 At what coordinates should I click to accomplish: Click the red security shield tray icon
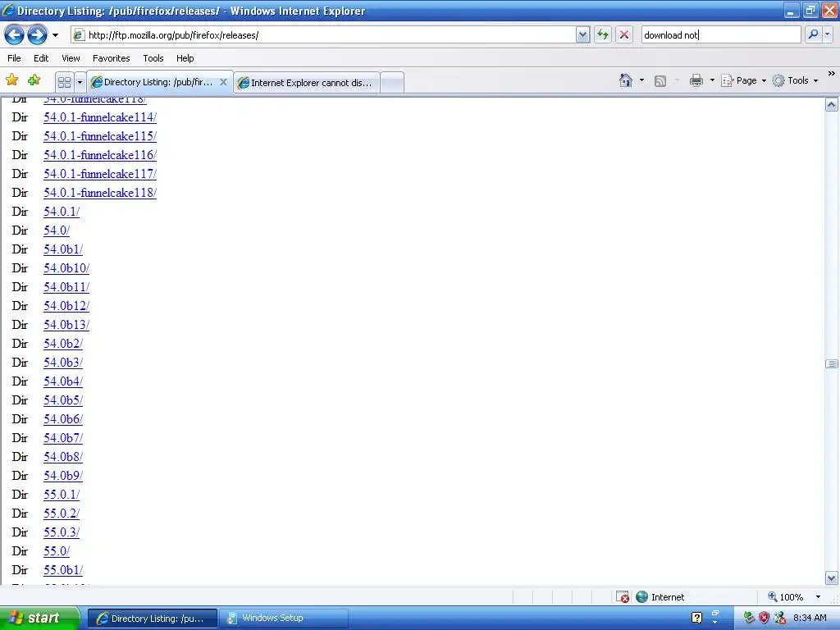[765, 619]
